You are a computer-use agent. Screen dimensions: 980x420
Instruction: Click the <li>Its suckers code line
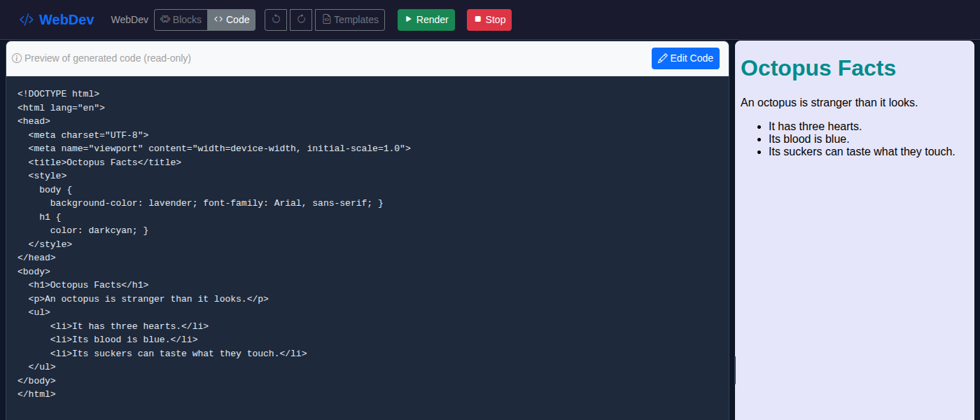178,353
